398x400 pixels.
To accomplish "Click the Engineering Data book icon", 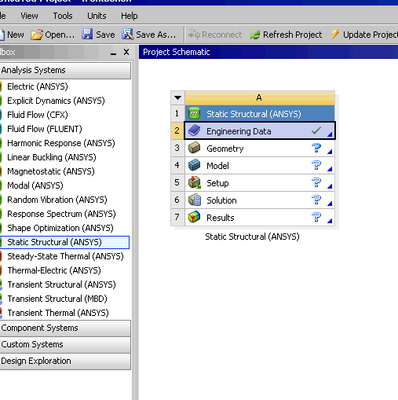I will [194, 131].
